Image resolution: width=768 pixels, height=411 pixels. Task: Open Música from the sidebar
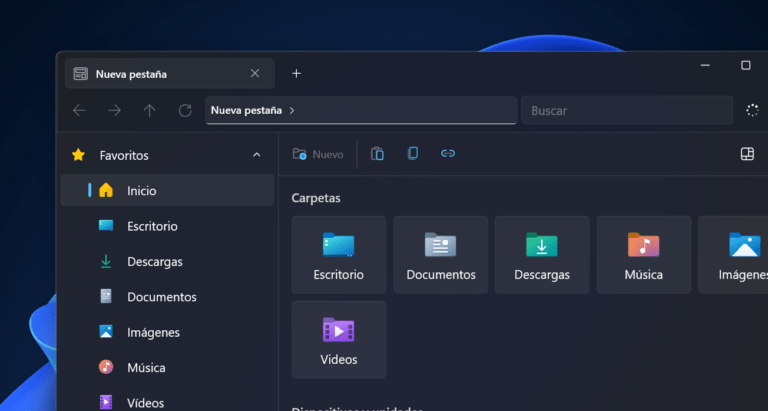pos(167,367)
